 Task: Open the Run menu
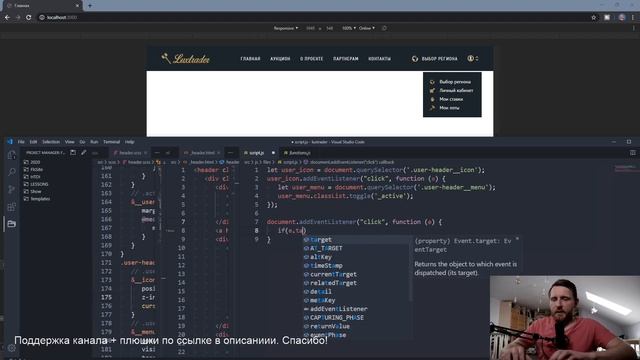pyautogui.click(x=94, y=142)
